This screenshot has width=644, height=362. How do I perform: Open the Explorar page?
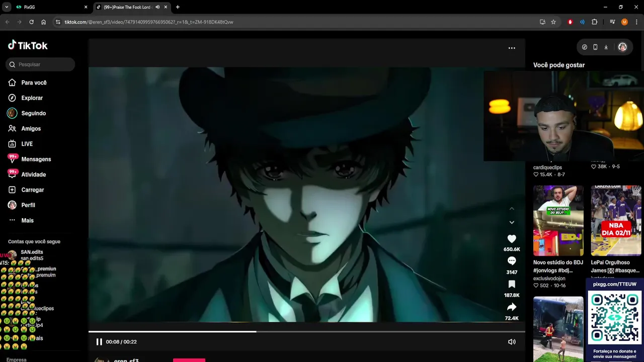tap(26, 98)
